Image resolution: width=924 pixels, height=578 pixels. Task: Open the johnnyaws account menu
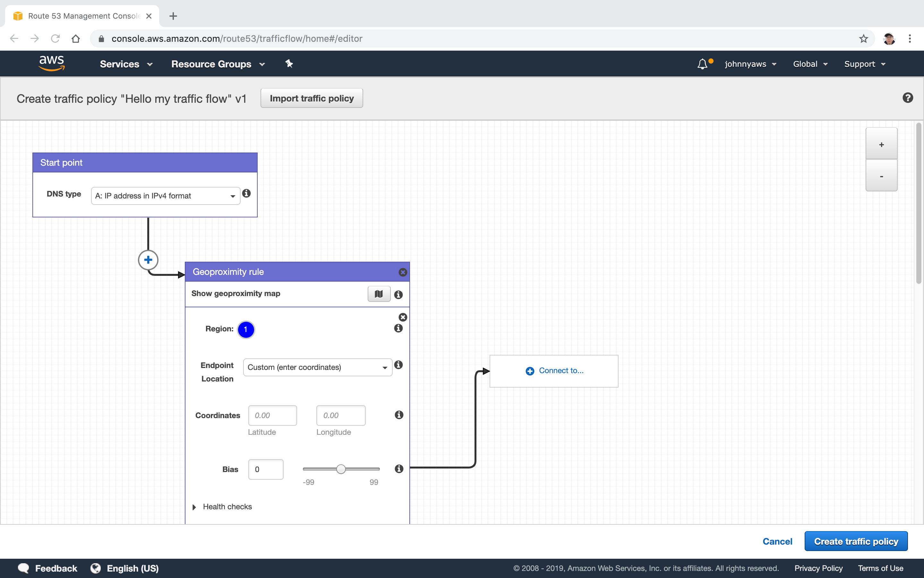click(751, 64)
